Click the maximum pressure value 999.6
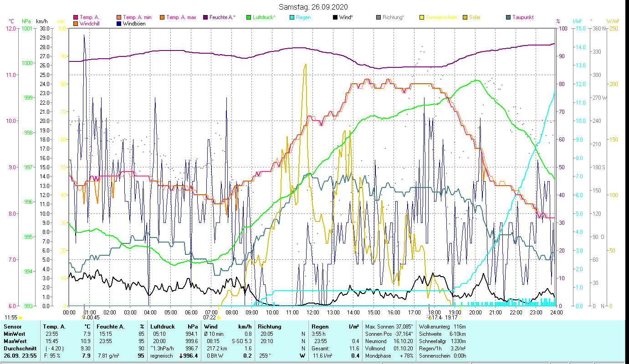This screenshot has width=629, height=364. (x=191, y=341)
